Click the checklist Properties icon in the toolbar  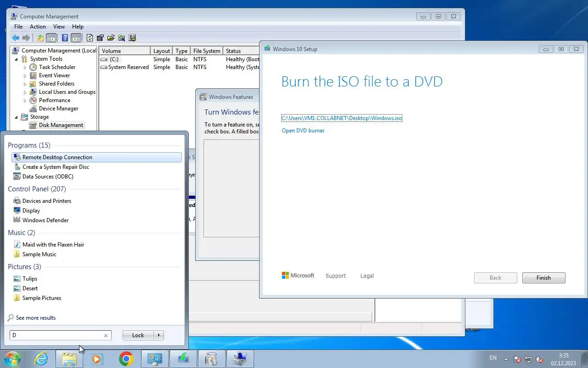[x=100, y=38]
